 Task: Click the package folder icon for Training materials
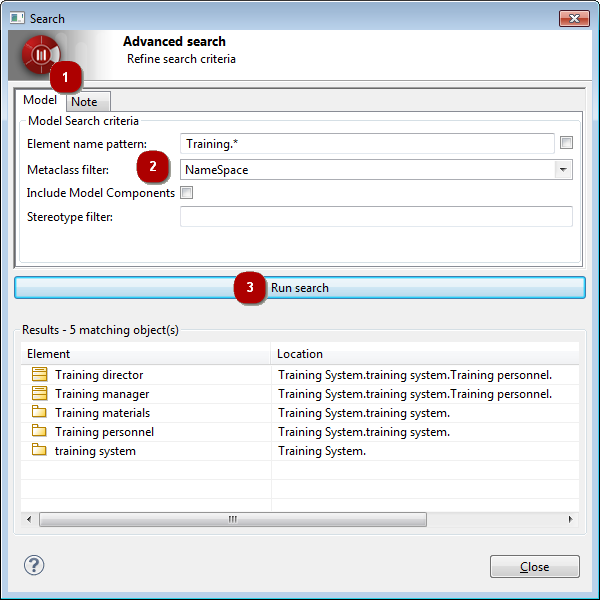(x=40, y=413)
